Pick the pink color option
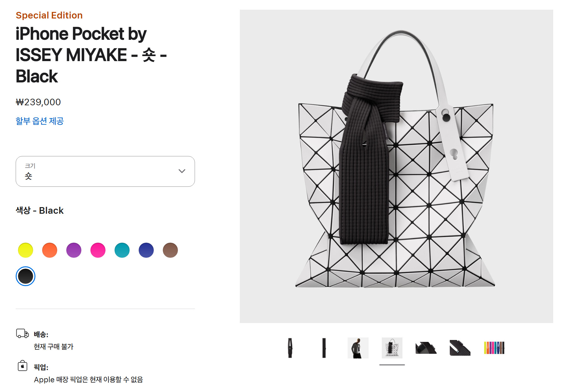Screen dimensions: 567x392 [98, 250]
